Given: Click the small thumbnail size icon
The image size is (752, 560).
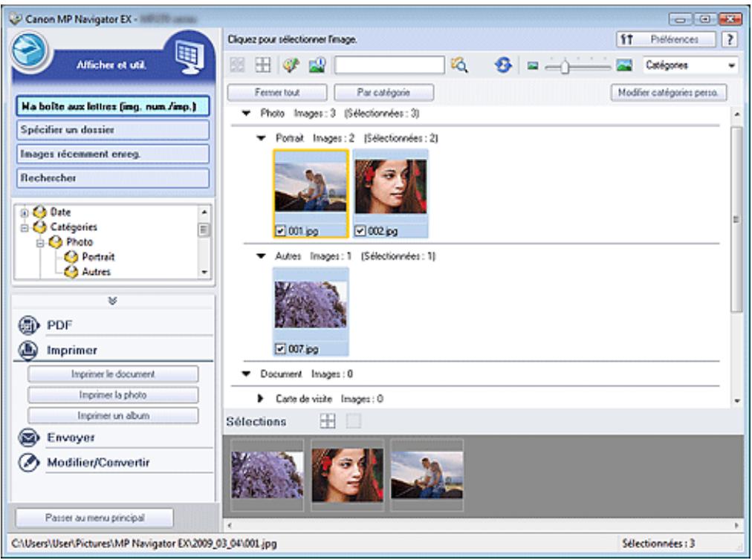Looking at the screenshot, I should 532,65.
